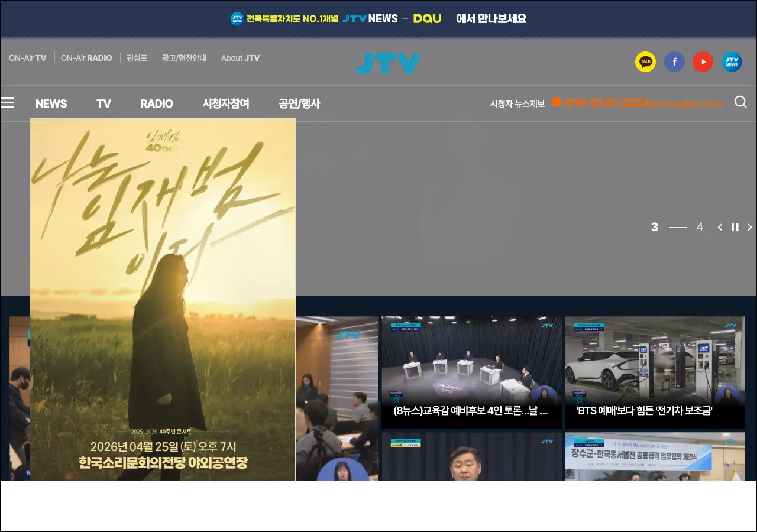Open the KakaoTalk channel icon
This screenshot has height=532, width=757.
coord(645,61)
